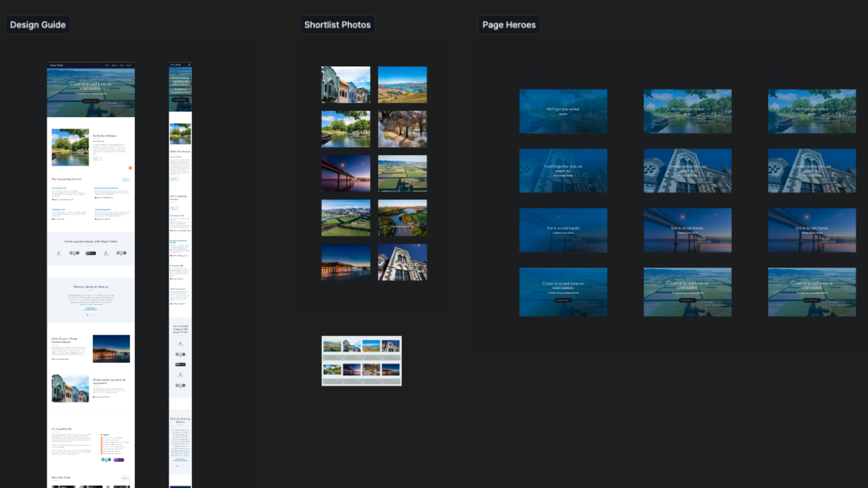Select the blossom tree pathway photo
Screen dimensions: 868x488
[402, 129]
